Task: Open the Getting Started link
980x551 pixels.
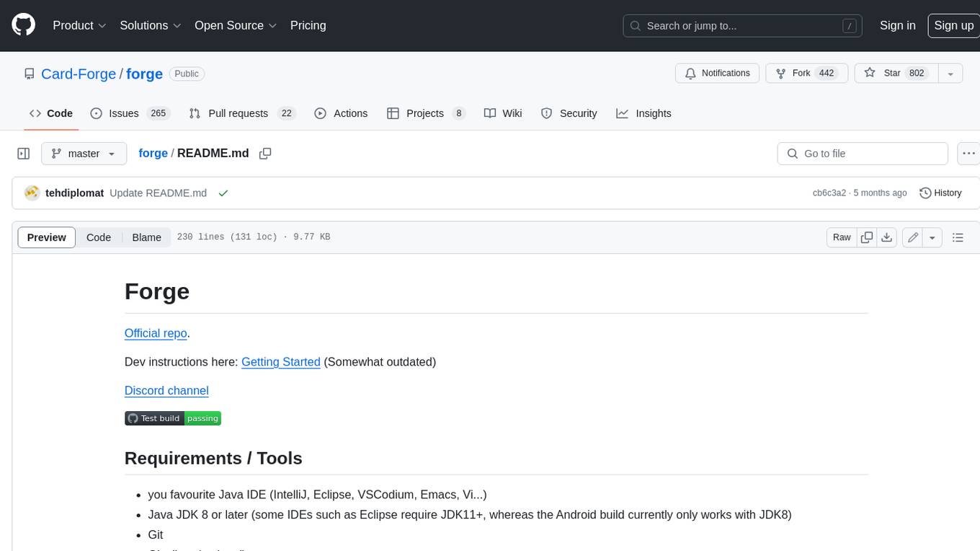Action: pyautogui.click(x=281, y=362)
